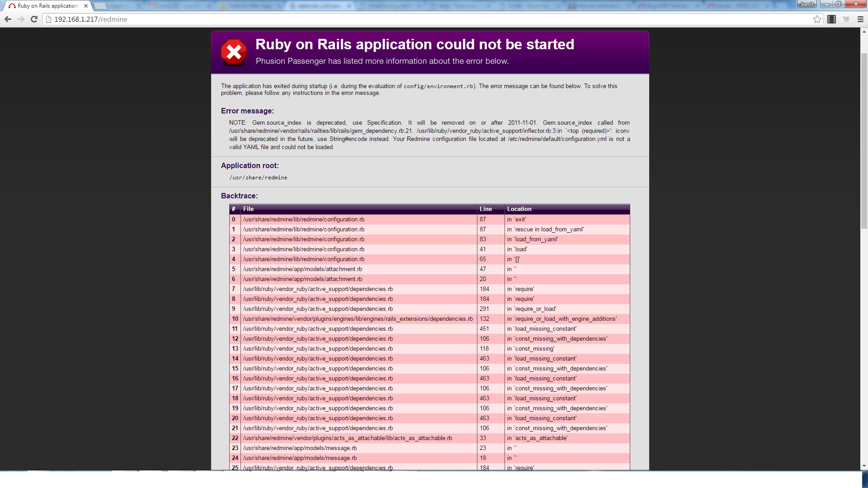Close the Ruby on Rails application tab

(86, 6)
